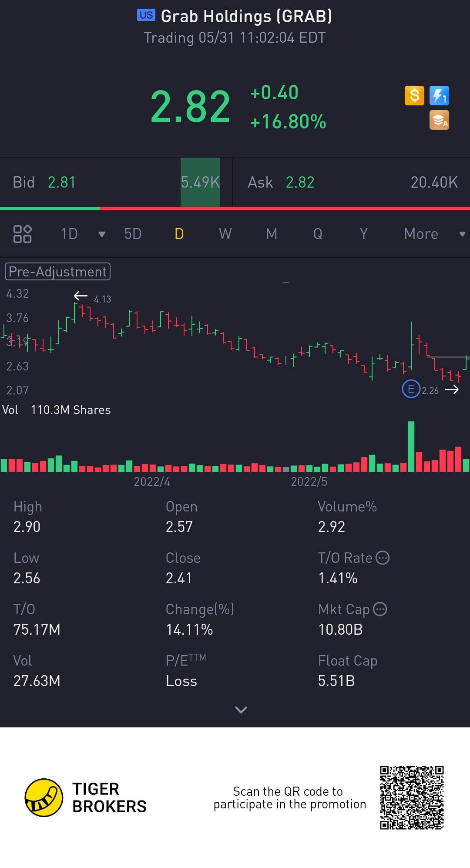Tap the 2022/5 date axis label
470x868 pixels.
pyautogui.click(x=309, y=481)
